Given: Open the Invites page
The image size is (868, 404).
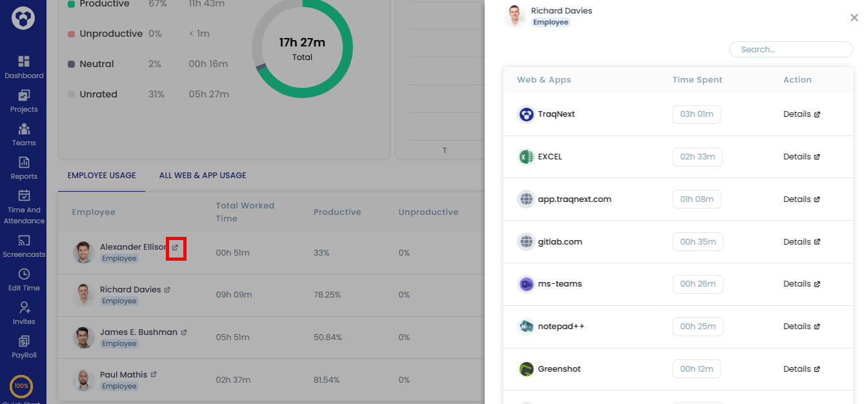Looking at the screenshot, I should pyautogui.click(x=24, y=313).
